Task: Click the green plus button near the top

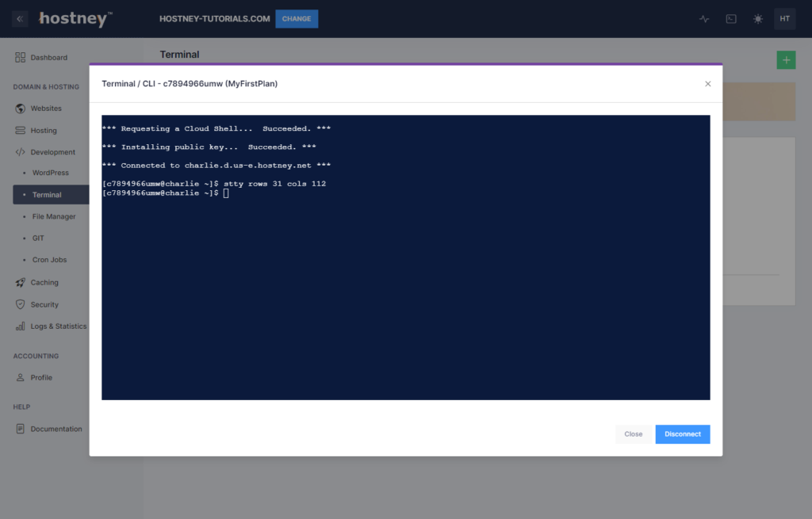Action: tap(786, 59)
